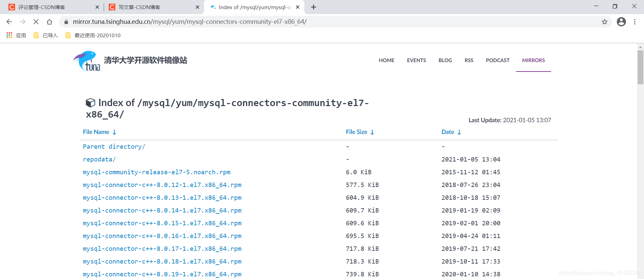Image resolution: width=644 pixels, height=279 pixels.
Task: Sort the listing by Date
Action: (451, 132)
